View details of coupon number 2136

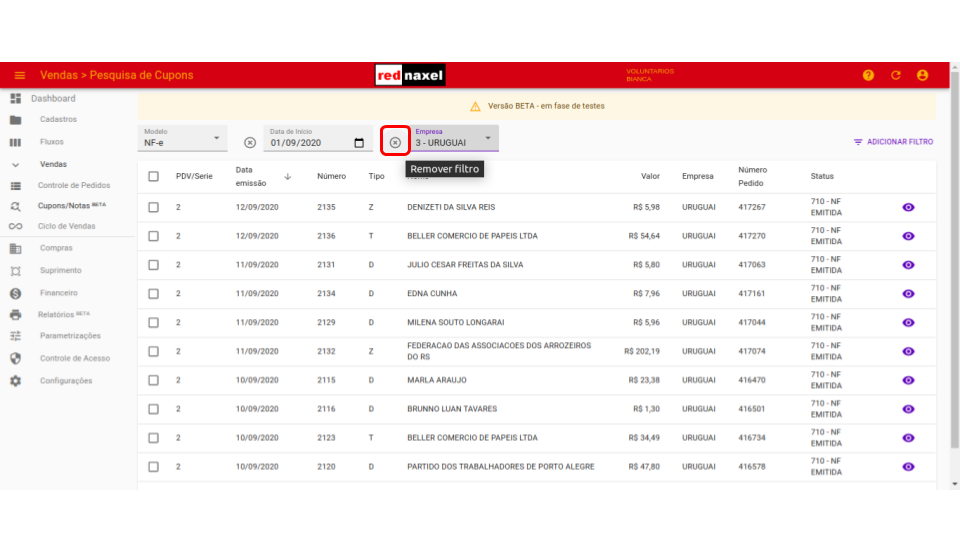[x=908, y=236]
